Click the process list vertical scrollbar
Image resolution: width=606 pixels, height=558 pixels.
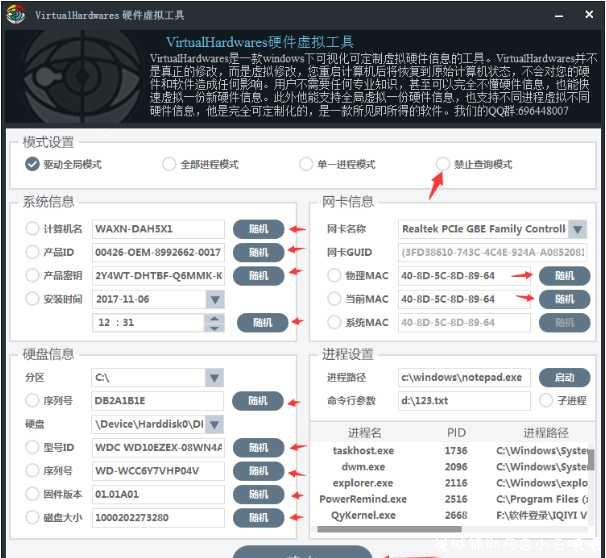591,460
